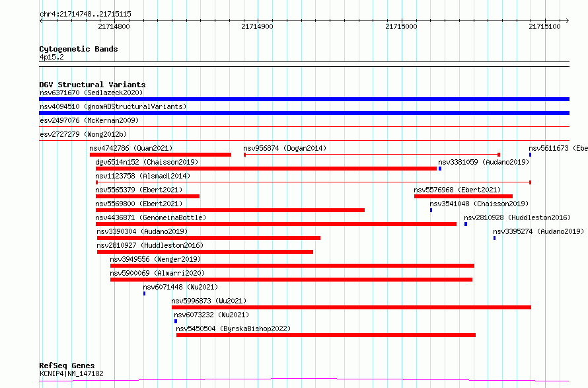Click ruler position 21715000
Viewport: 588px width, 388px height.
(401, 26)
